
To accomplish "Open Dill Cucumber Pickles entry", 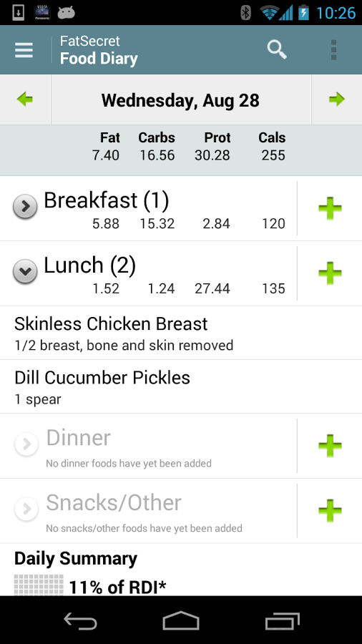I will tap(181, 387).
